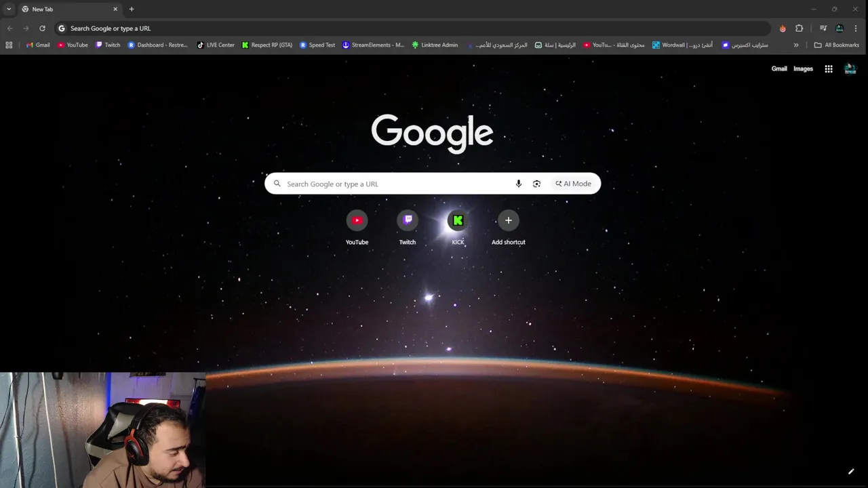
Task: Add a new shortcut tile
Action: click(509, 228)
